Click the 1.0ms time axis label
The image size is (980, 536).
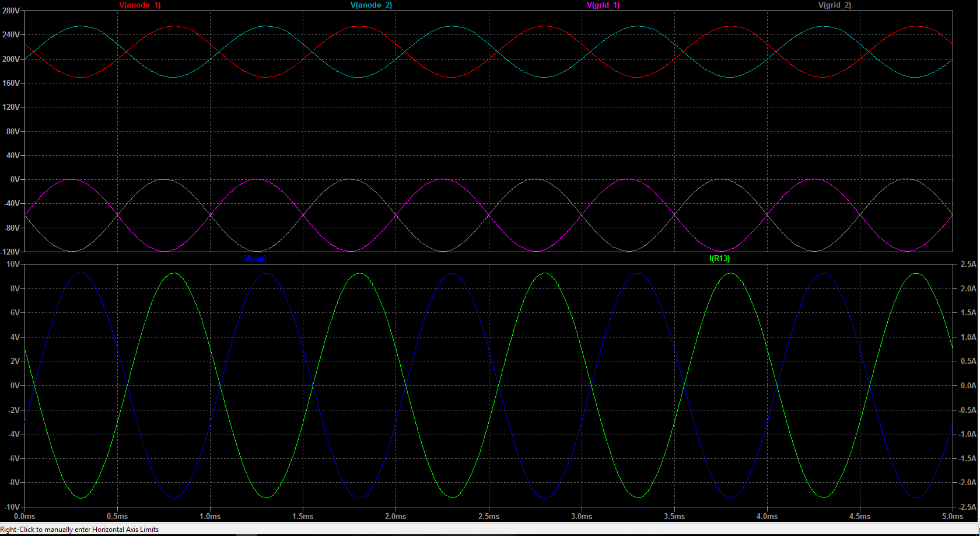(x=210, y=516)
